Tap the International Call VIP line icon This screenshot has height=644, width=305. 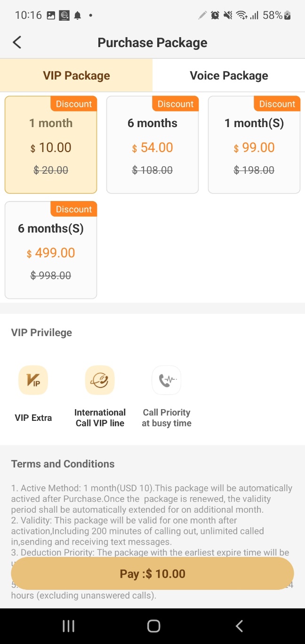(100, 380)
